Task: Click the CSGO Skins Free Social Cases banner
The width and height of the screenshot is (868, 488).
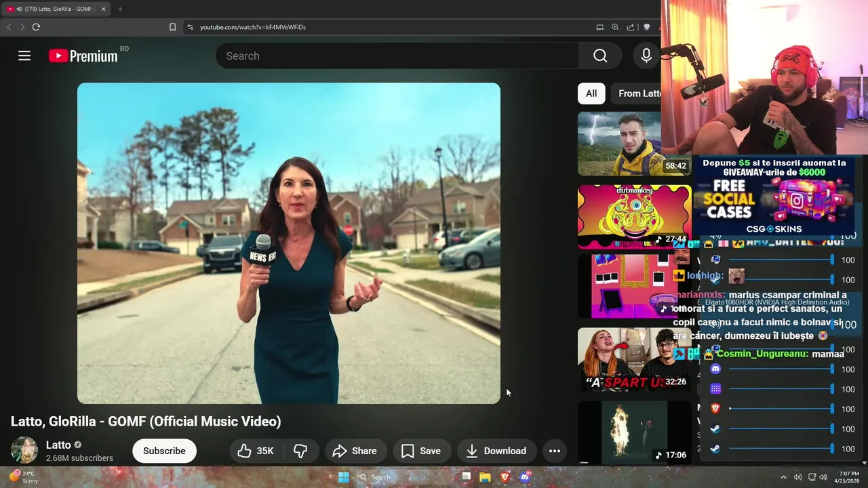Action: tap(774, 197)
